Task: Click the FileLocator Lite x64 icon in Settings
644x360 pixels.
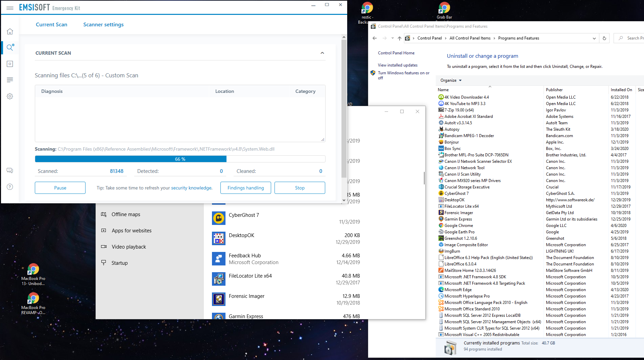Action: coord(219,279)
